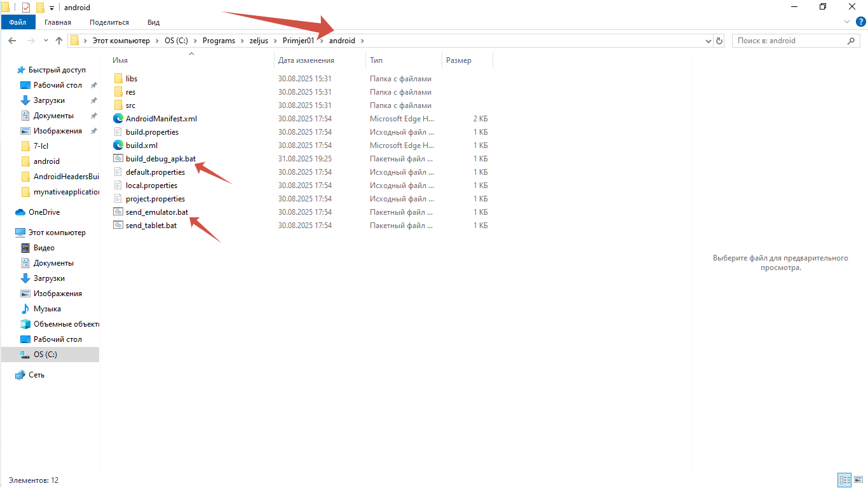Screen dimensions: 868x488
Task: Select Загрузки under Quick access
Action: [49, 100]
